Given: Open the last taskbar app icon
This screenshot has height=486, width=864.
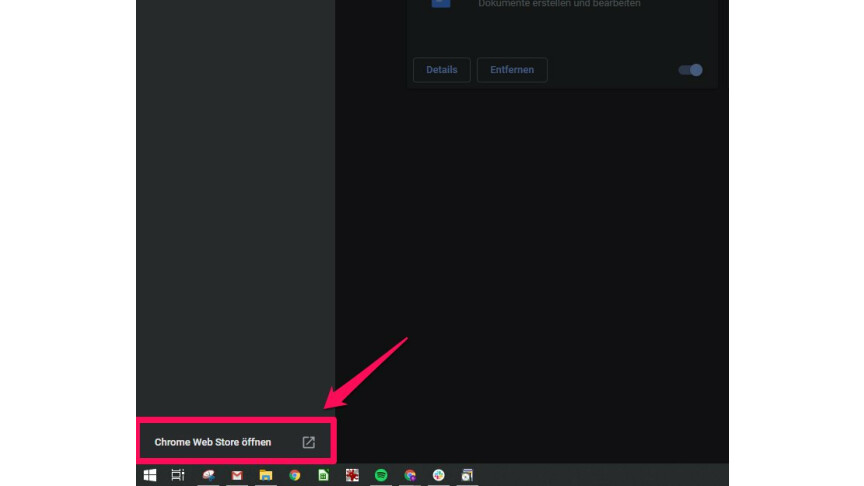Looking at the screenshot, I should (x=467, y=476).
